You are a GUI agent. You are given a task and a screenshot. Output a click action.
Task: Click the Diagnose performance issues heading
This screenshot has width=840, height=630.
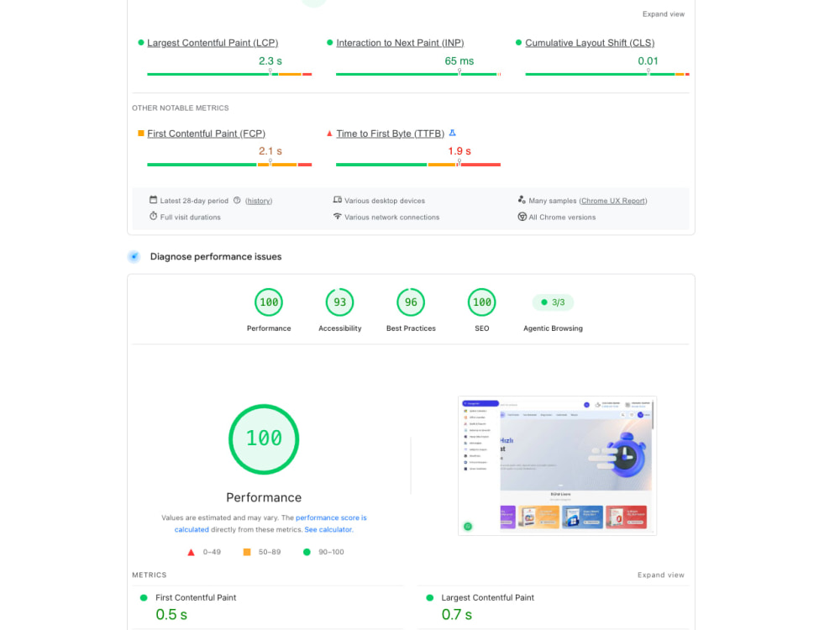[216, 256]
